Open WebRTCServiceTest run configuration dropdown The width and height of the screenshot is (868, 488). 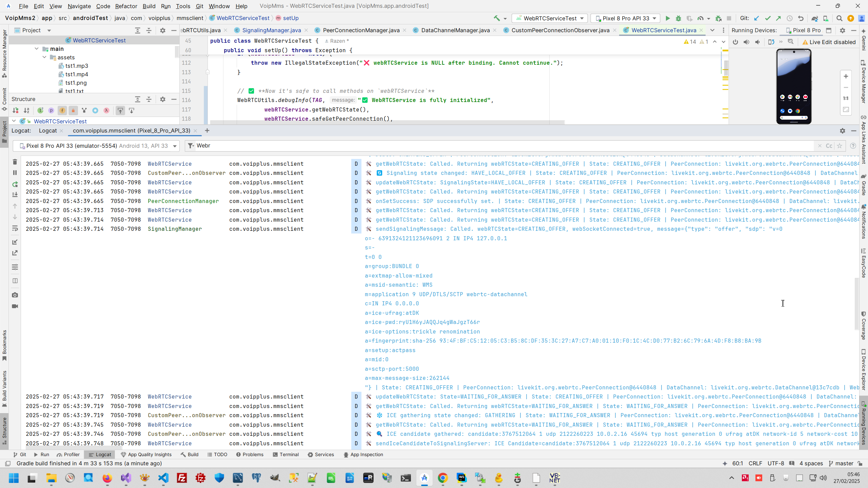tap(550, 18)
